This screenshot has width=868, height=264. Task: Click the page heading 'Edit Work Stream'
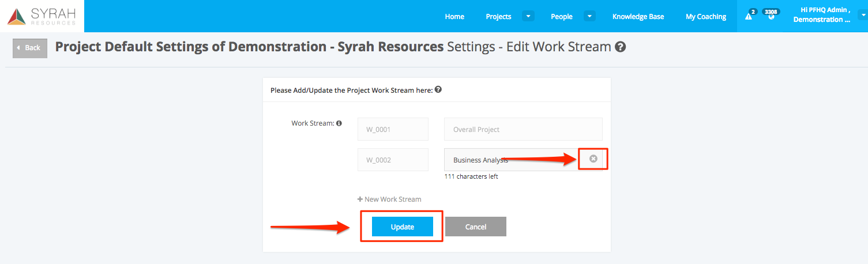coord(558,47)
